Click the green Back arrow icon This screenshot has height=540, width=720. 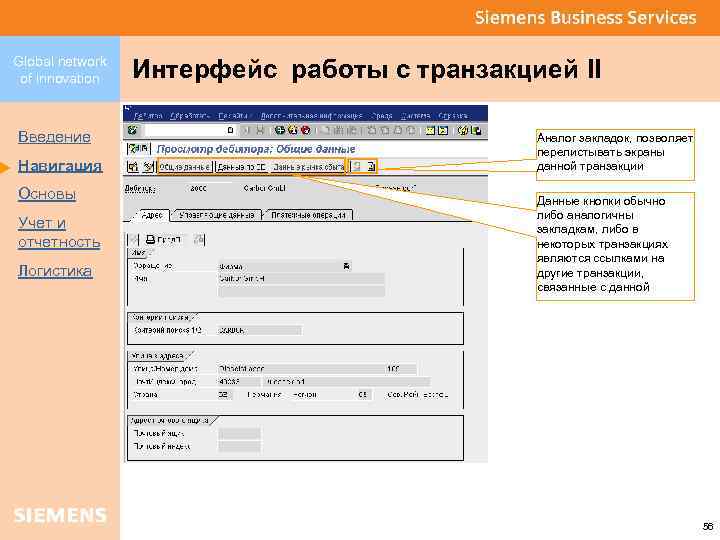click(x=279, y=130)
